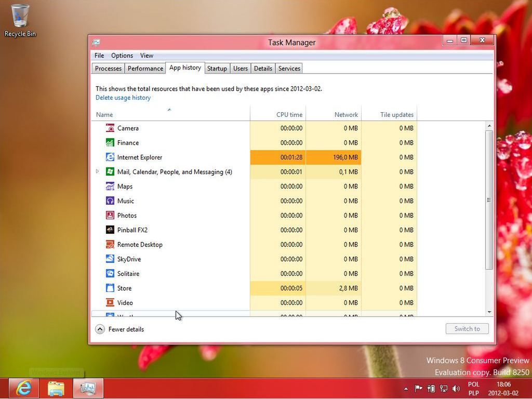532x399 pixels.
Task: Open the Options menu
Action: [122, 55]
